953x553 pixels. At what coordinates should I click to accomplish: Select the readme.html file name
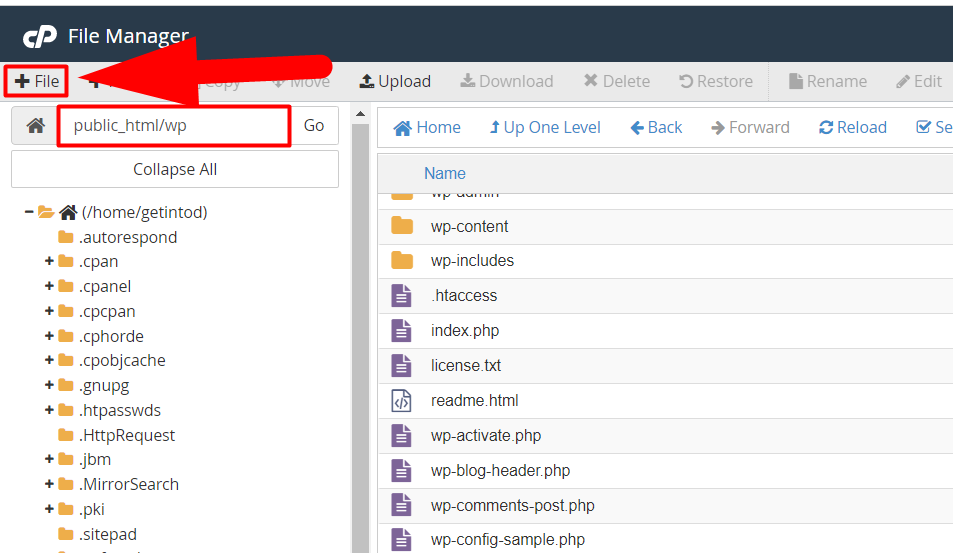[475, 401]
